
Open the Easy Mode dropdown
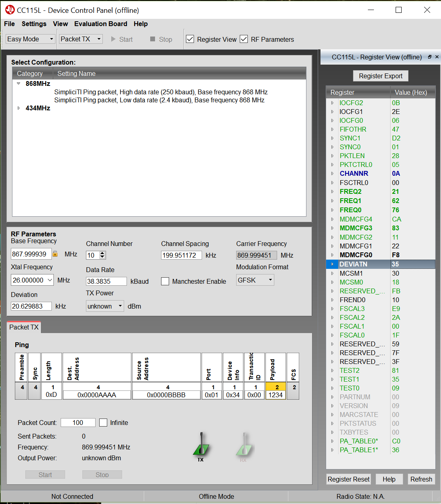[x=31, y=39]
